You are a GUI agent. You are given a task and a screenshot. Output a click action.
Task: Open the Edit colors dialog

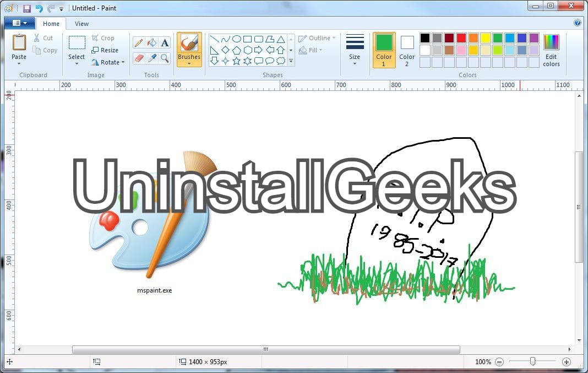point(551,50)
